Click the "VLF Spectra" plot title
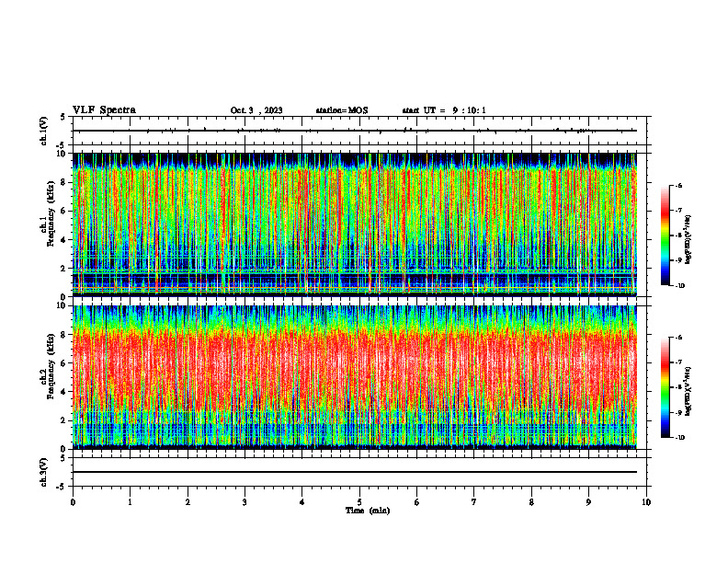 [104, 110]
